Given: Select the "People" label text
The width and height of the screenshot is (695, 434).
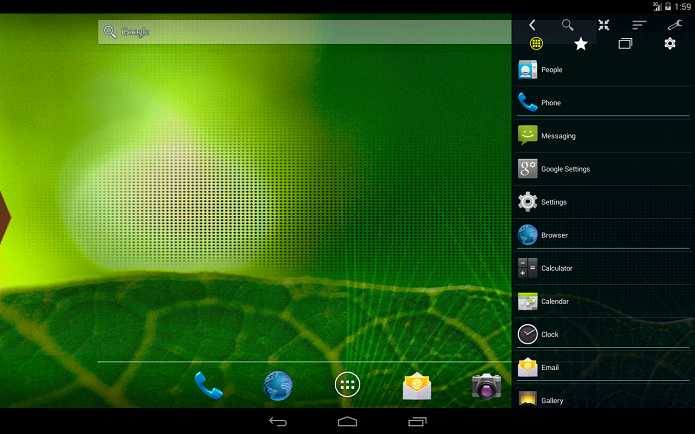Looking at the screenshot, I should 552,70.
